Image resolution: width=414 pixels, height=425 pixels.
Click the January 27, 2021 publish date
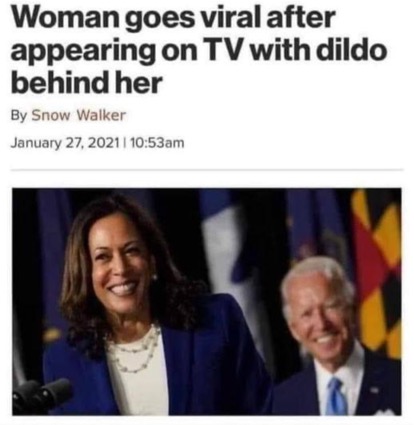(x=65, y=143)
